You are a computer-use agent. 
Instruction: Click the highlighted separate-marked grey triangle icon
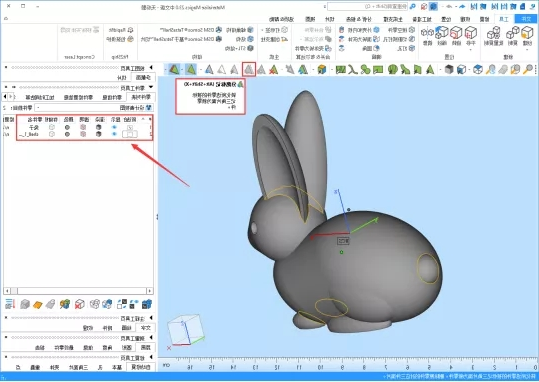click(x=249, y=69)
